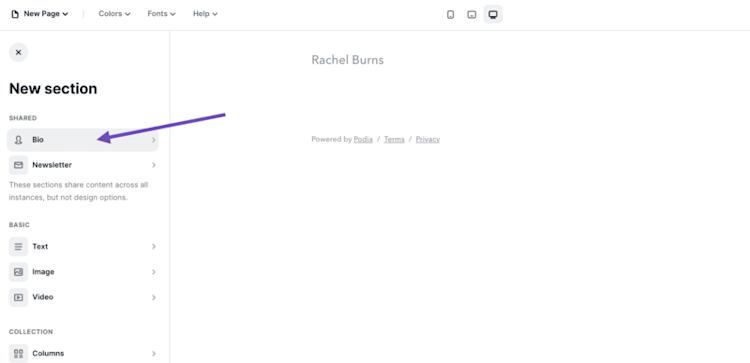Open the Colors menu
This screenshot has width=750, height=363.
[x=114, y=14]
